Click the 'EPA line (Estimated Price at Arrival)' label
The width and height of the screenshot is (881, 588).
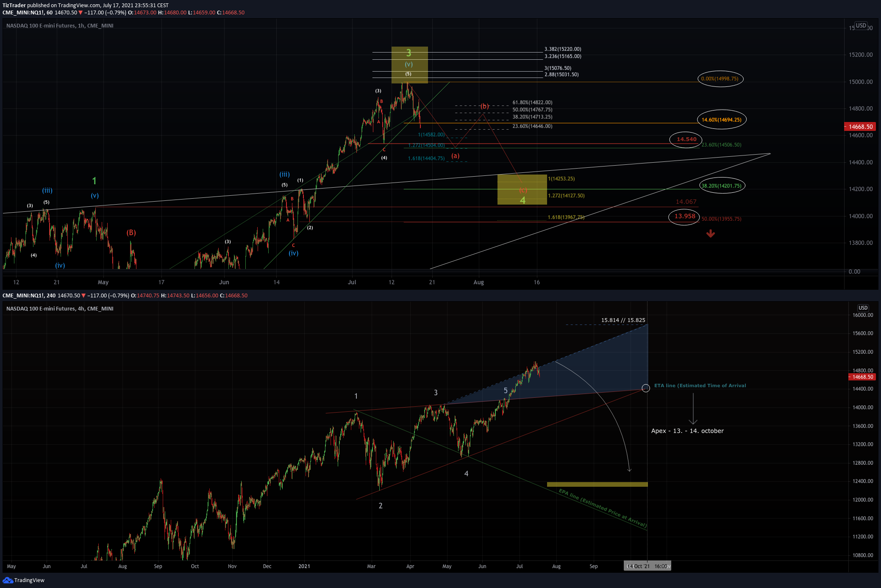[x=602, y=508]
